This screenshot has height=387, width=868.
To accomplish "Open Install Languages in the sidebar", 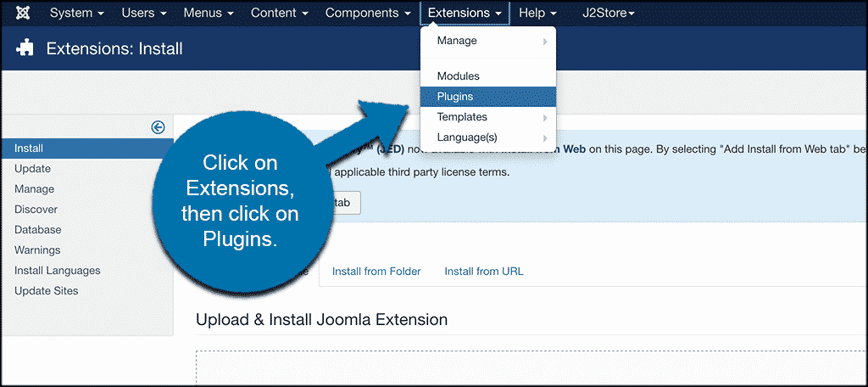I will [58, 271].
